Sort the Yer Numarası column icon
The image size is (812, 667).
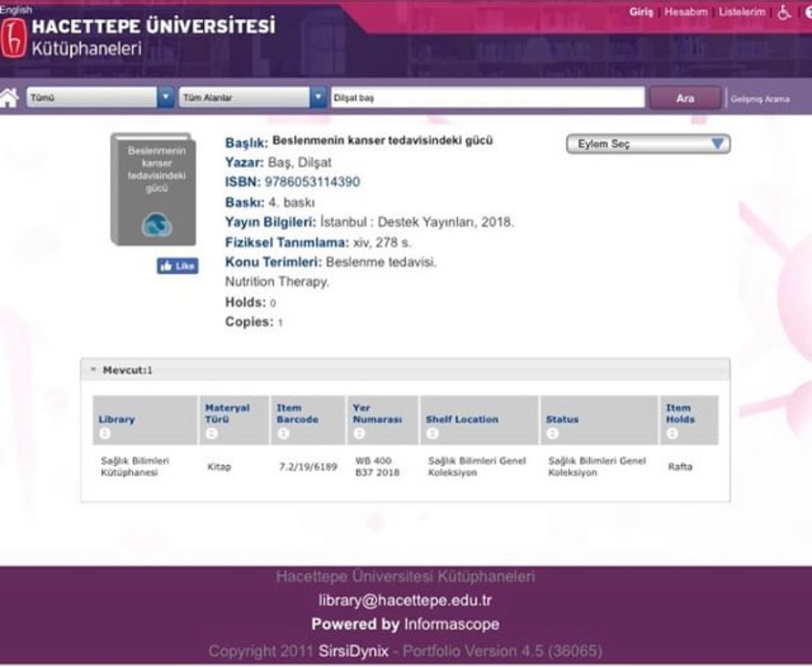[x=359, y=434]
